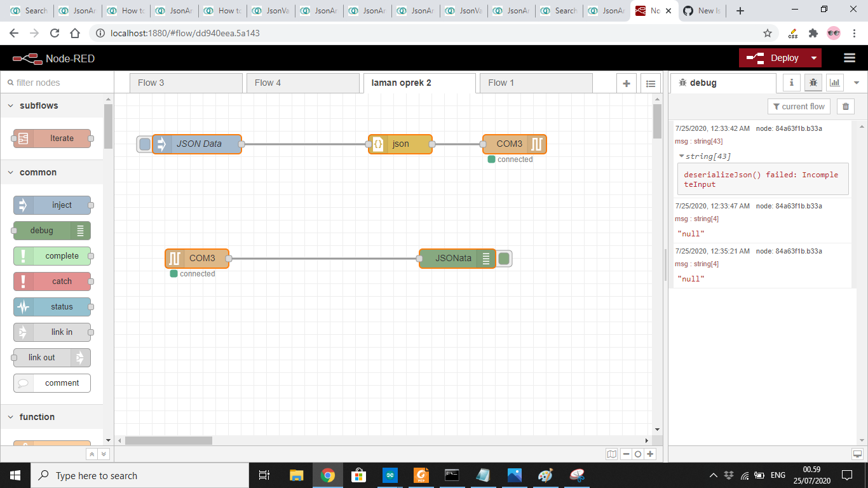Open the Deploy options dropdown arrow
The image size is (868, 488).
click(814, 58)
